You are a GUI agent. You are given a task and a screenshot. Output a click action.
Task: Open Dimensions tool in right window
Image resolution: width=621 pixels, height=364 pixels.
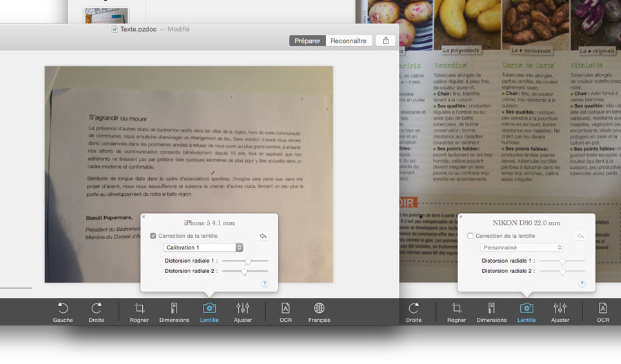click(x=491, y=312)
